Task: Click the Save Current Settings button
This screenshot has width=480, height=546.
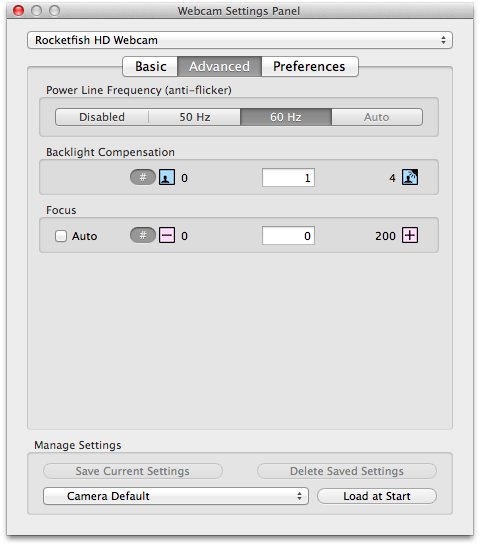Action: click(x=133, y=471)
